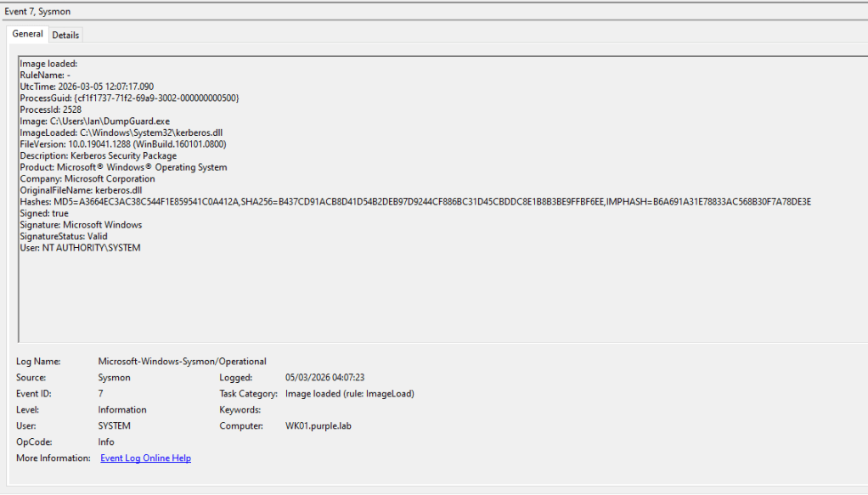The width and height of the screenshot is (868, 495).
Task: Select the General tab
Action: [27, 34]
